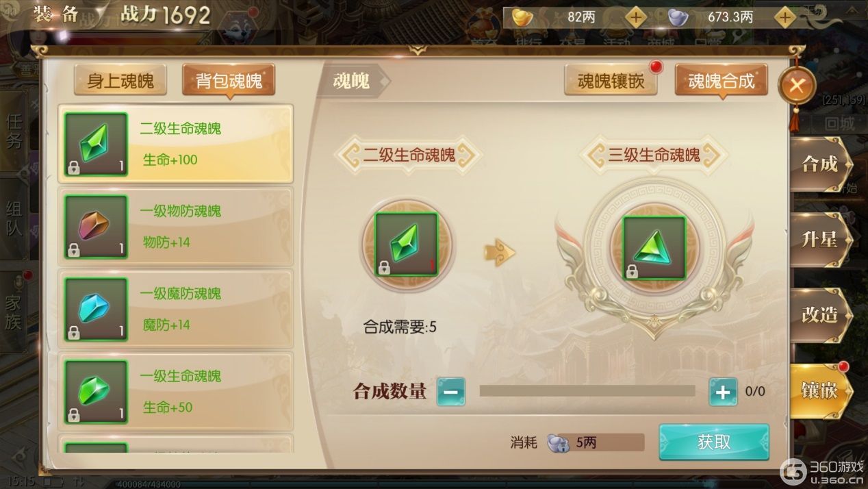Click the resulting 三级生命魂魄 triangle gem
The width and height of the screenshot is (868, 489).
[x=654, y=248]
